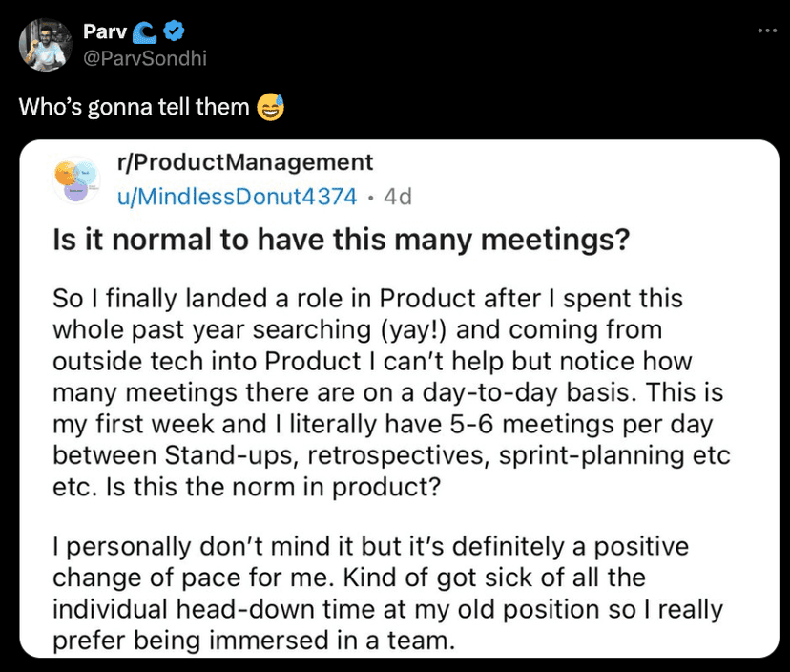The width and height of the screenshot is (790, 672).
Task: Click the grinning sweat emoji in the tweet
Action: coord(269,107)
